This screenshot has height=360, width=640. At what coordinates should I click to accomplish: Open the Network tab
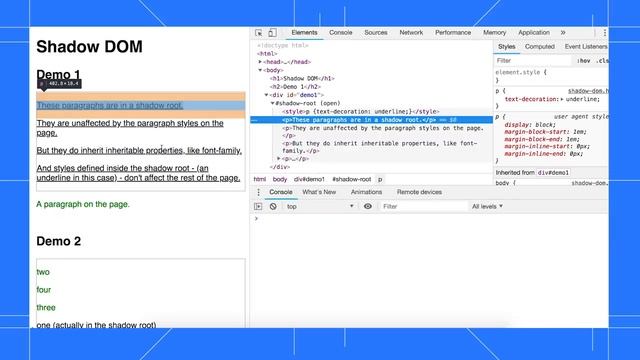point(411,33)
